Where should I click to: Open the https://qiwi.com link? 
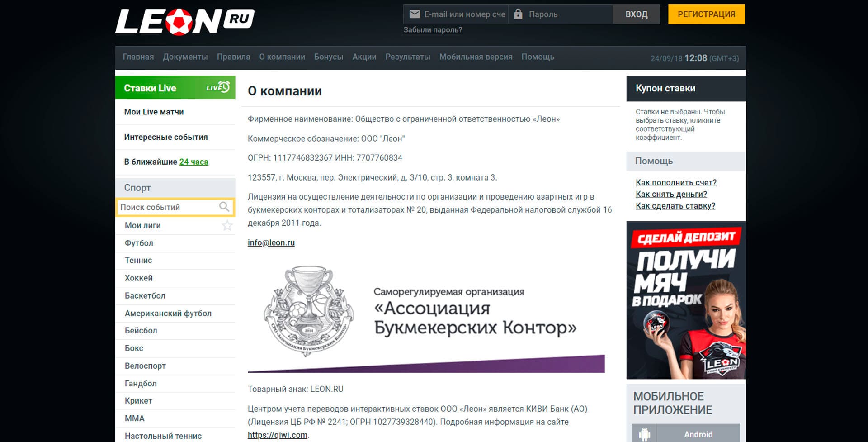click(278, 435)
